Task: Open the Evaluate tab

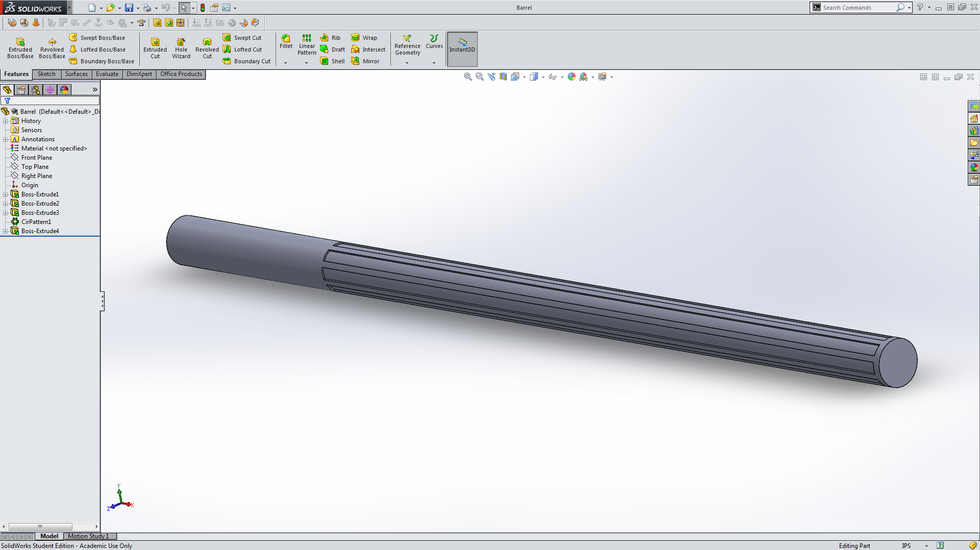Action: click(107, 74)
